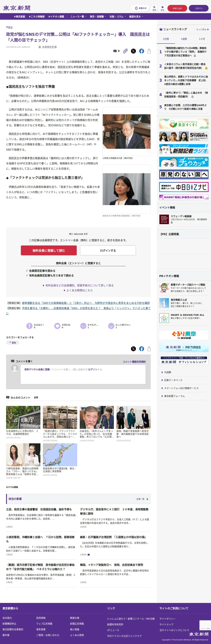Open the 青森県東方沖 earthquake map thumbnail
211x644 pixels.
coord(60,455)
